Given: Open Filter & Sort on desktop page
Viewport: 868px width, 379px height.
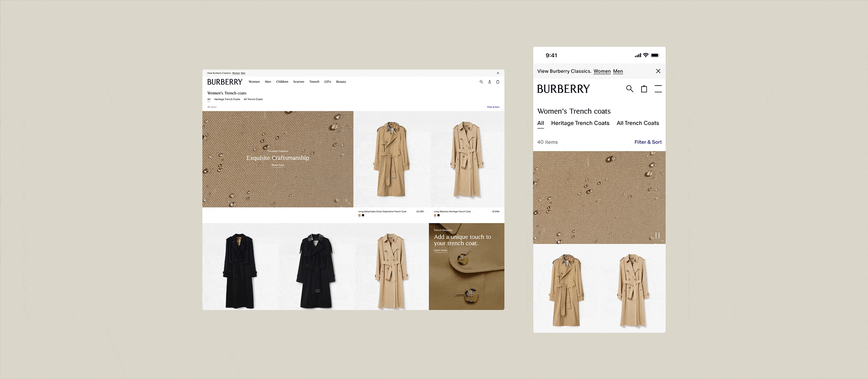Looking at the screenshot, I should pyautogui.click(x=493, y=107).
